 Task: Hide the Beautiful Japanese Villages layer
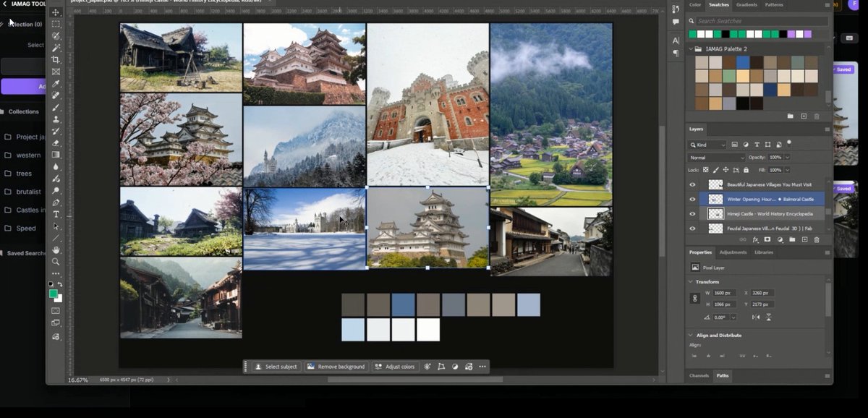pos(692,184)
